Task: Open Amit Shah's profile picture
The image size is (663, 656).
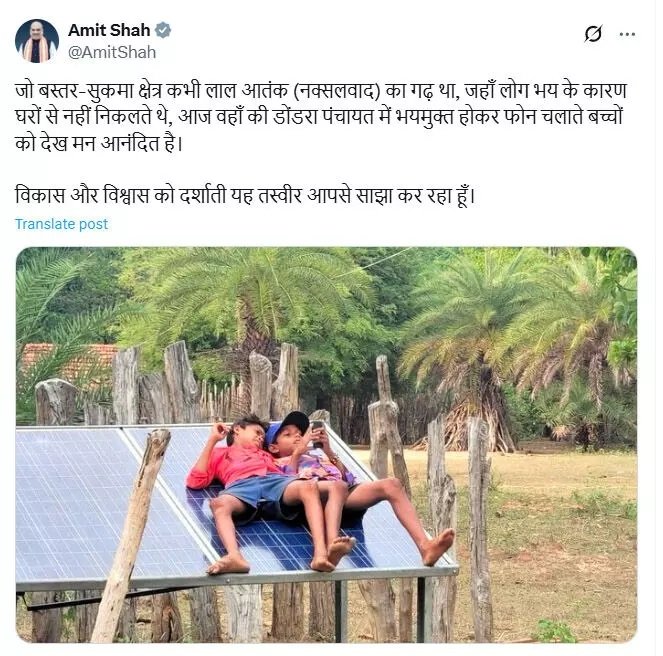Action: coord(37,41)
